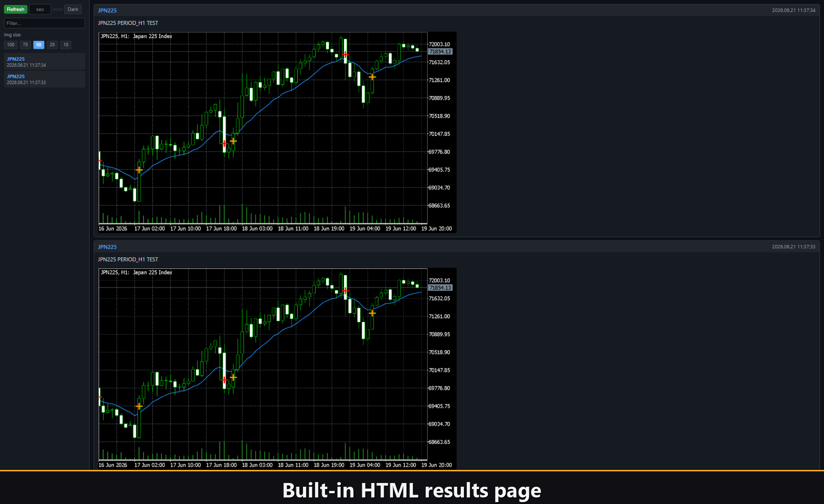Set image size to 75
The image size is (824, 504).
[25, 45]
